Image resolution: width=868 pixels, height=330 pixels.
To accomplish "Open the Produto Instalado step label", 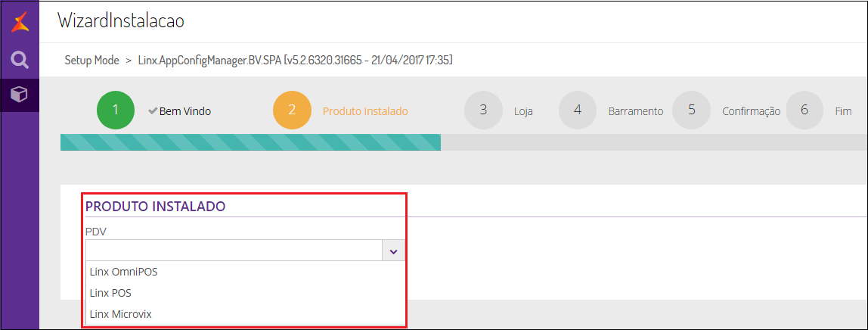I will click(x=365, y=111).
